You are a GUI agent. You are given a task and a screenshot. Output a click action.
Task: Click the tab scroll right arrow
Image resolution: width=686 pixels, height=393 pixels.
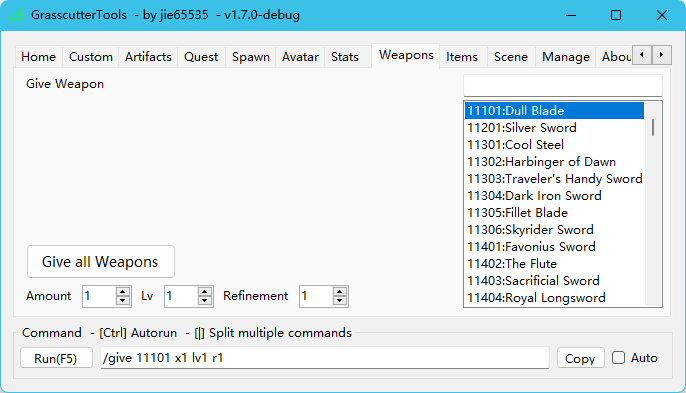662,55
